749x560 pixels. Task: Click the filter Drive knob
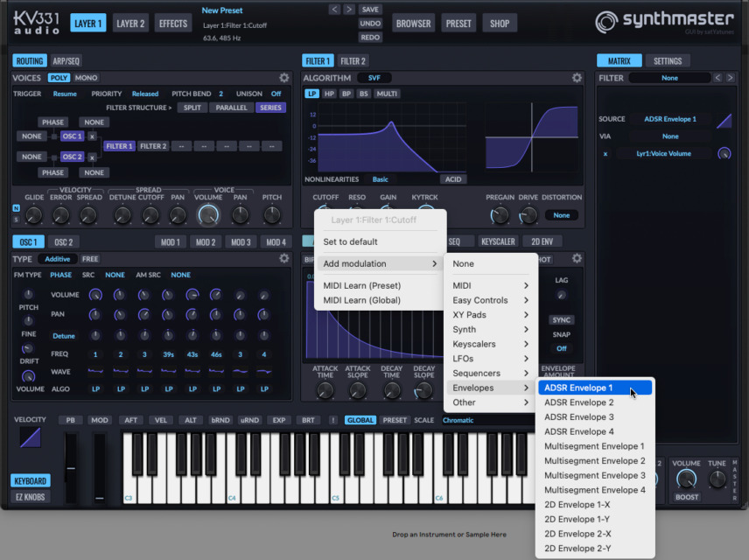coord(528,215)
